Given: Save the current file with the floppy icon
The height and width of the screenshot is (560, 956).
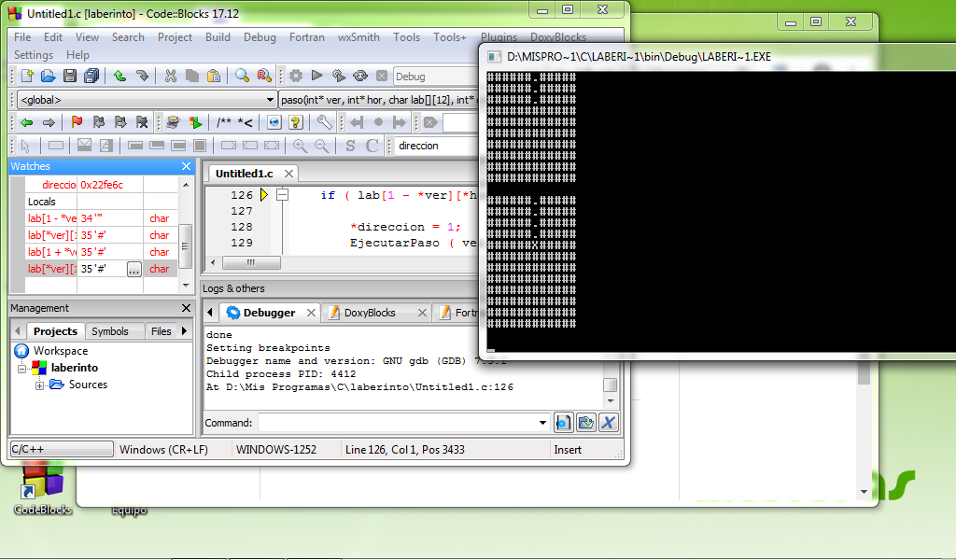Looking at the screenshot, I should click(x=69, y=77).
